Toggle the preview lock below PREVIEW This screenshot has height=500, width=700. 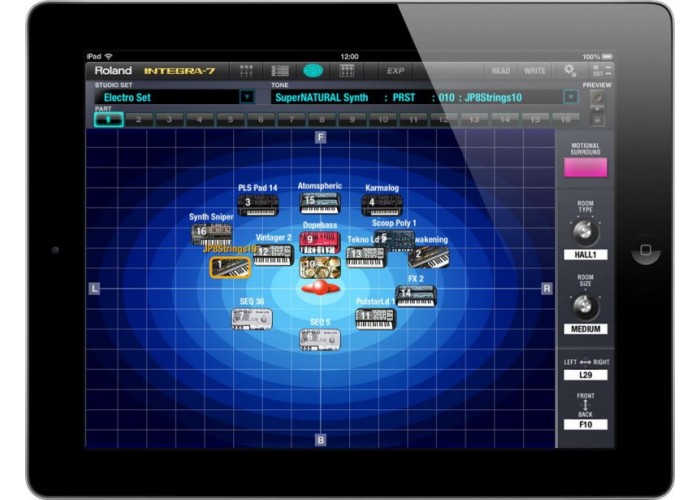[x=597, y=119]
